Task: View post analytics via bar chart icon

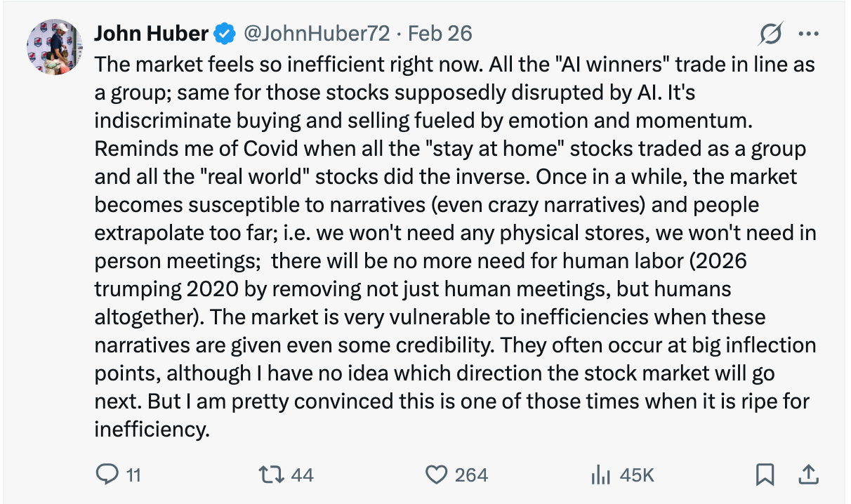Action: (x=600, y=475)
